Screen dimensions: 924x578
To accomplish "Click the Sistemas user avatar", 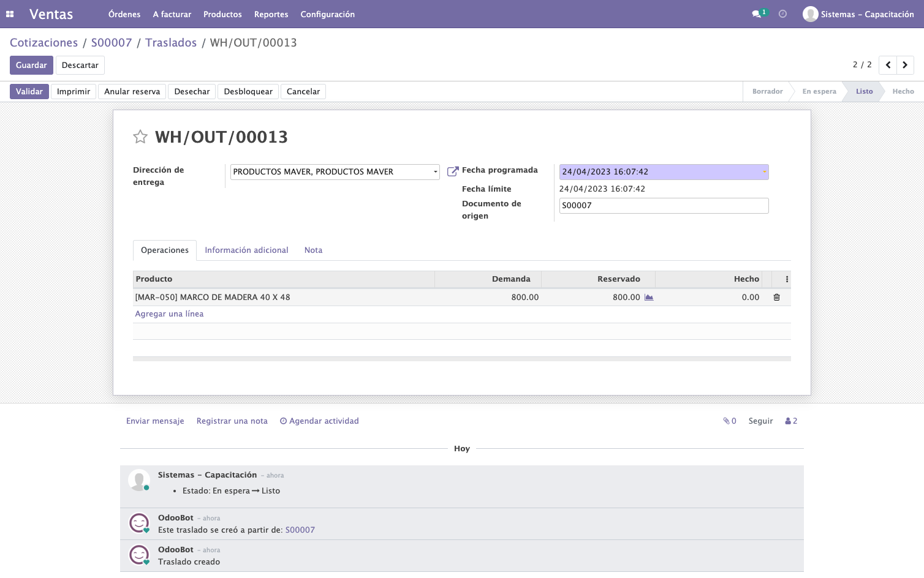I will (x=811, y=14).
